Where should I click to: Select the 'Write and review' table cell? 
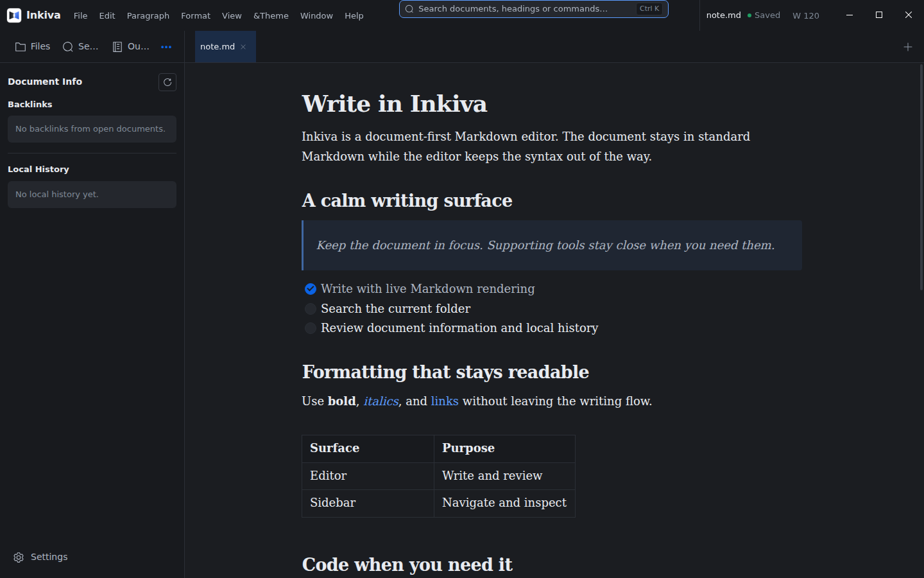coord(504,477)
